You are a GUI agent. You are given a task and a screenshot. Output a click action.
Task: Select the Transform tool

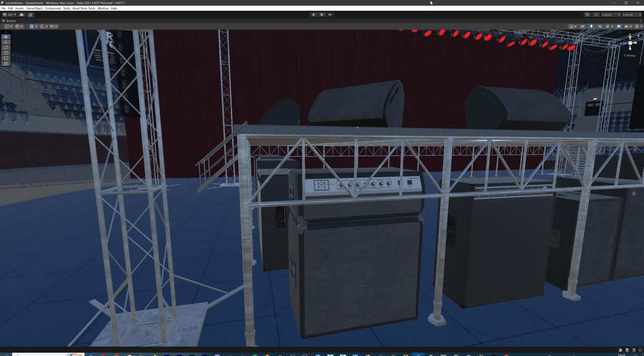click(x=5, y=63)
